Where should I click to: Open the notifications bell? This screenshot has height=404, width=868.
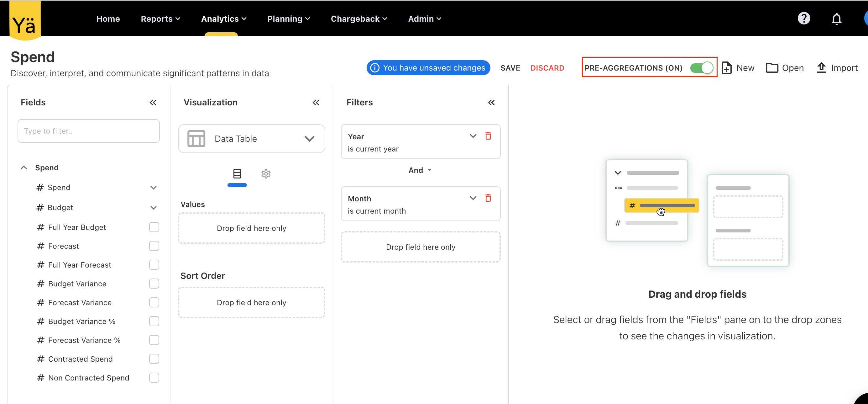click(837, 19)
